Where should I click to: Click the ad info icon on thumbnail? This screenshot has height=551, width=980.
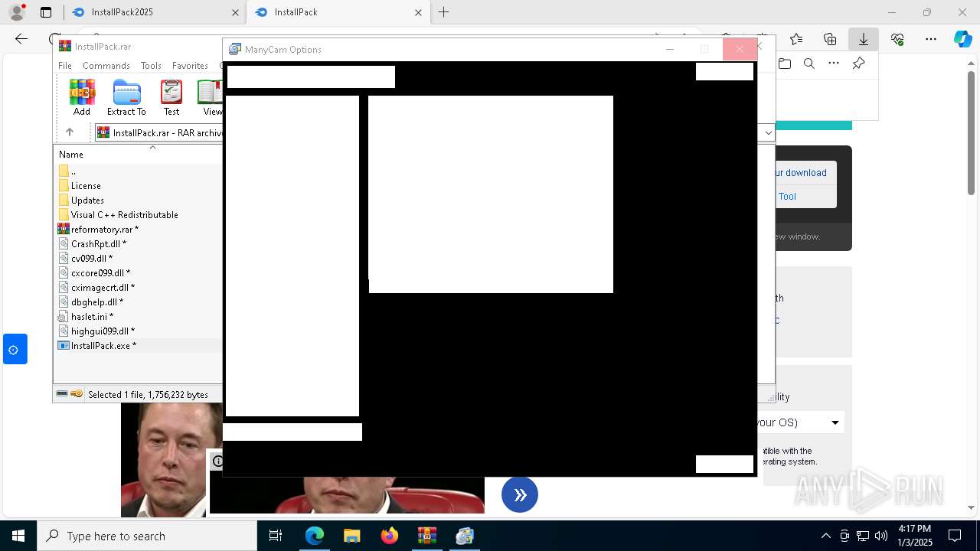pyautogui.click(x=217, y=461)
